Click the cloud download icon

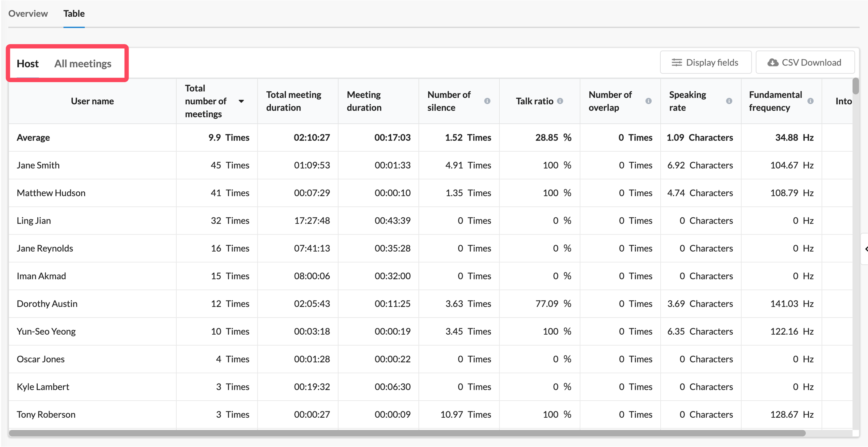click(x=772, y=63)
